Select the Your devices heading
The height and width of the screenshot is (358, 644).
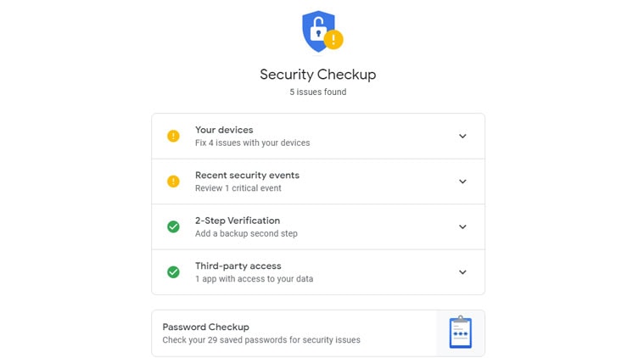224,130
